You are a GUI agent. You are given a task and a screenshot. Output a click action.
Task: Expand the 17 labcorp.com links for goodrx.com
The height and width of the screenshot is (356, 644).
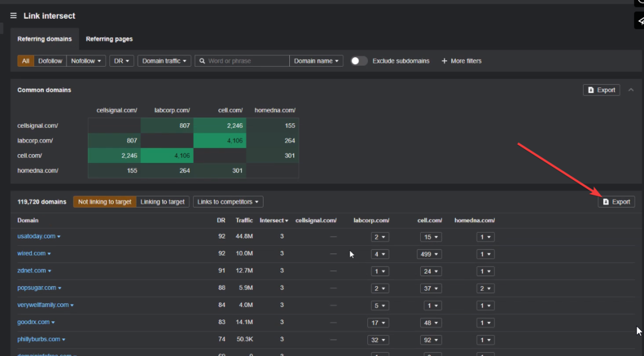378,323
